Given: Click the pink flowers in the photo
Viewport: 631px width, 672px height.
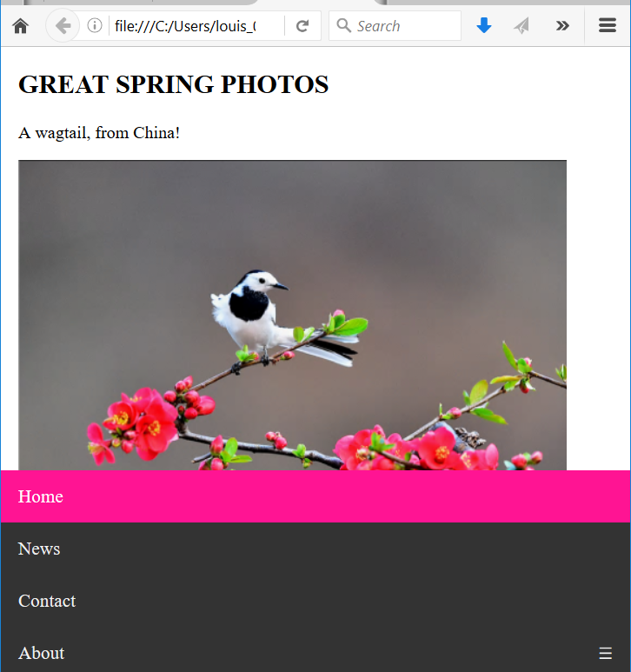Looking at the screenshot, I should click(x=139, y=422).
